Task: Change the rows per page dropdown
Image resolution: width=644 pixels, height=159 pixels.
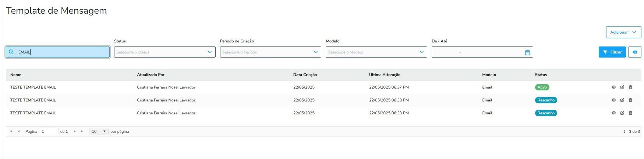Action: tap(99, 131)
